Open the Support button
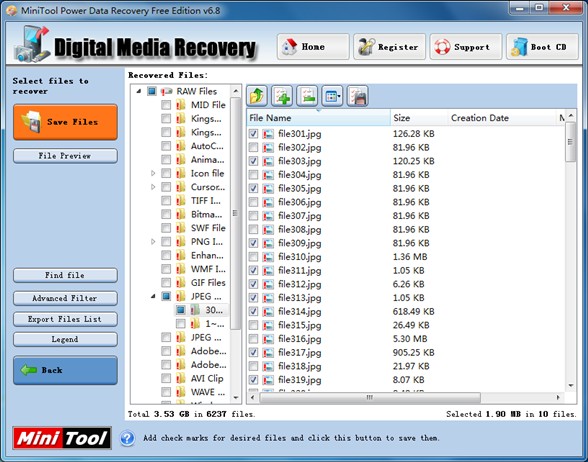 [466, 47]
